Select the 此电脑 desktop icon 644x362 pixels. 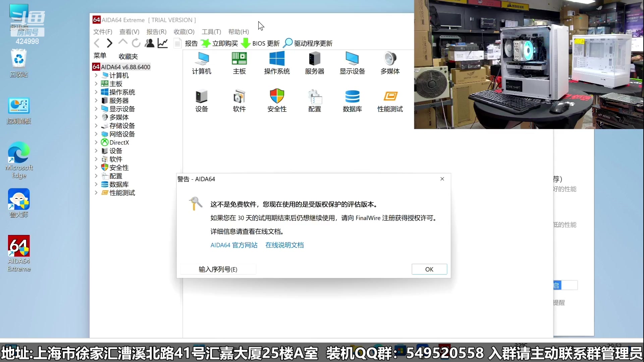(19, 17)
